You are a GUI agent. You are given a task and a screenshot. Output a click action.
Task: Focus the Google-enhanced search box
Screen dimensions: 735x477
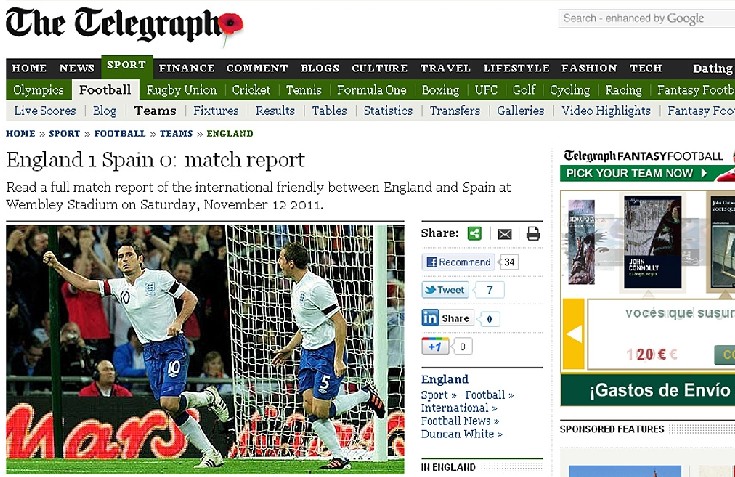point(647,19)
